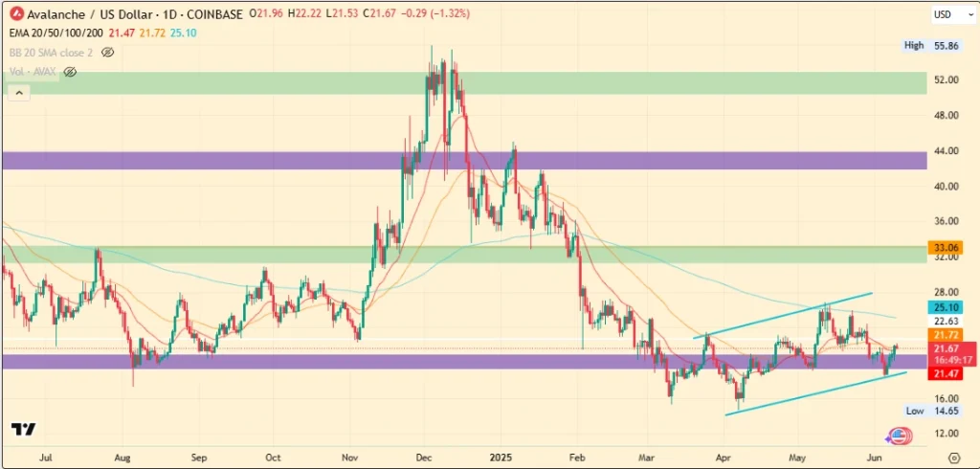
Task: Click the orange 21.72 price axis tag
Action: click(945, 335)
